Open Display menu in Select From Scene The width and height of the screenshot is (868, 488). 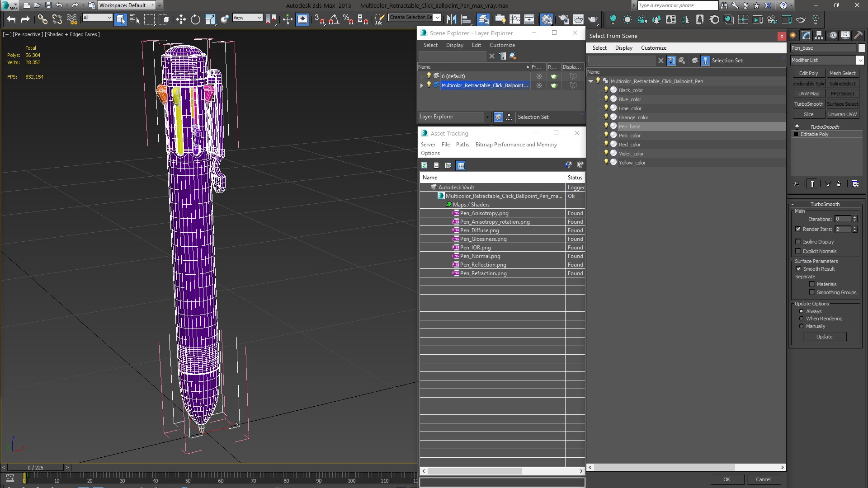[x=623, y=48]
